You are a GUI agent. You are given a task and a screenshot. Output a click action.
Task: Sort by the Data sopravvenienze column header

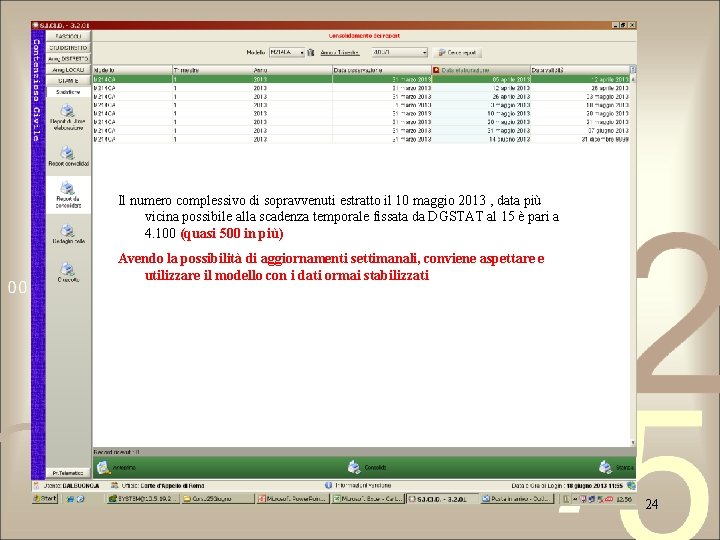[382, 70]
